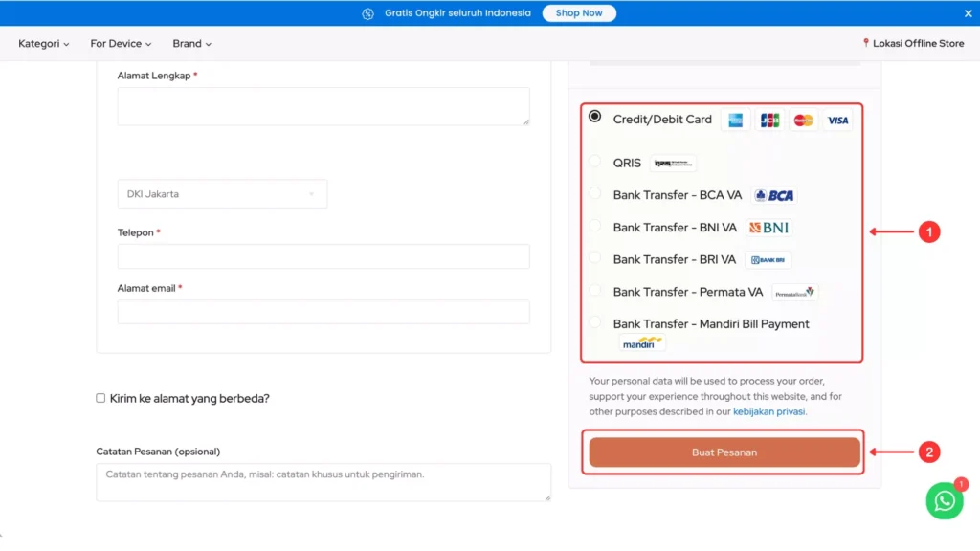Click the Mandiri bank logo
Screen dimensions: 980x551
(x=641, y=344)
